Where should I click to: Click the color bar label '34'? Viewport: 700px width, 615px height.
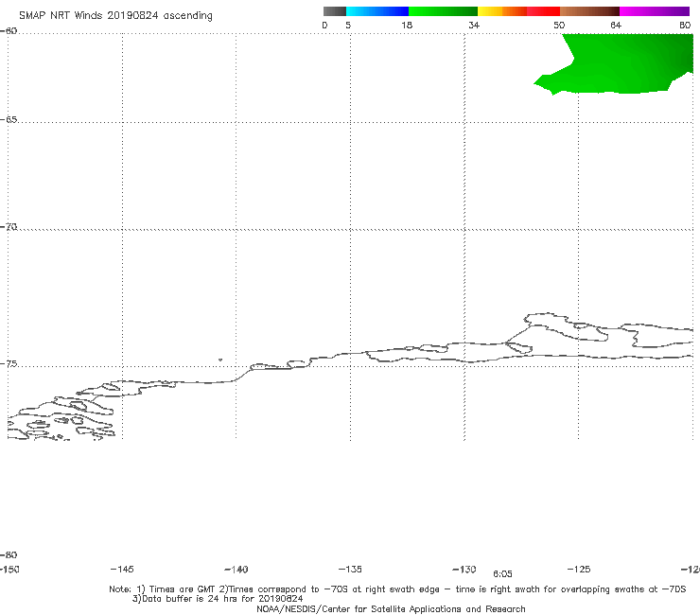pyautogui.click(x=474, y=25)
